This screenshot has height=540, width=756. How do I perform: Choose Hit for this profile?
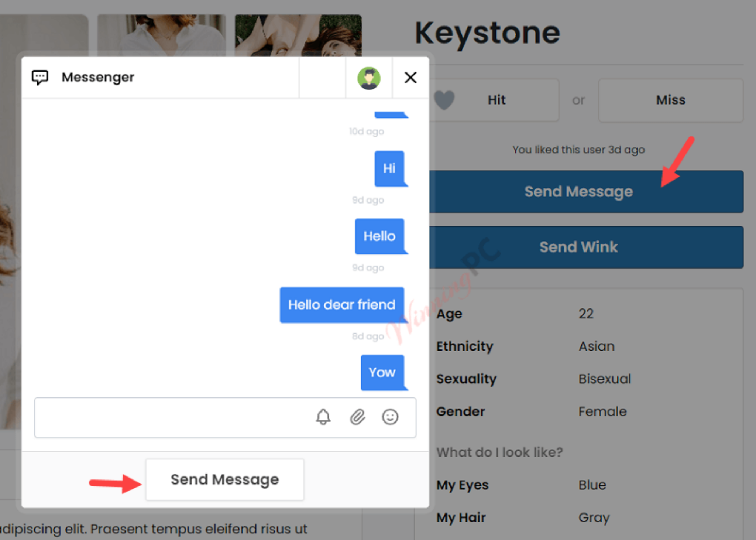[x=494, y=100]
